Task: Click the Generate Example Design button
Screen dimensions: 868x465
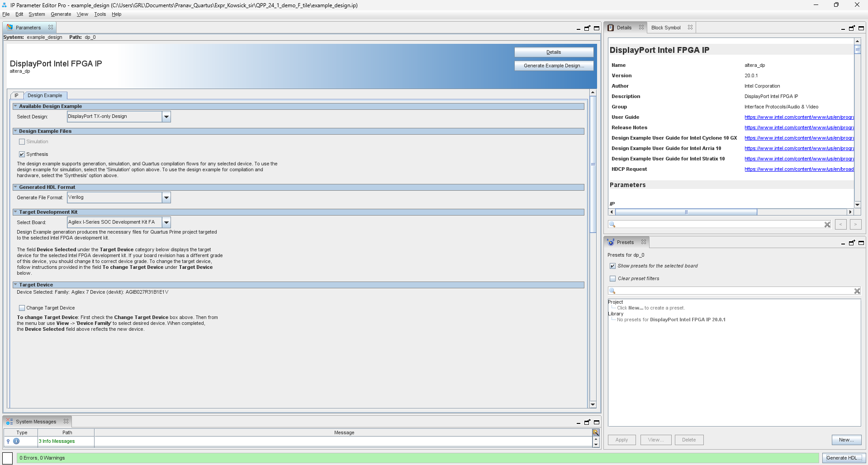Action: click(554, 66)
